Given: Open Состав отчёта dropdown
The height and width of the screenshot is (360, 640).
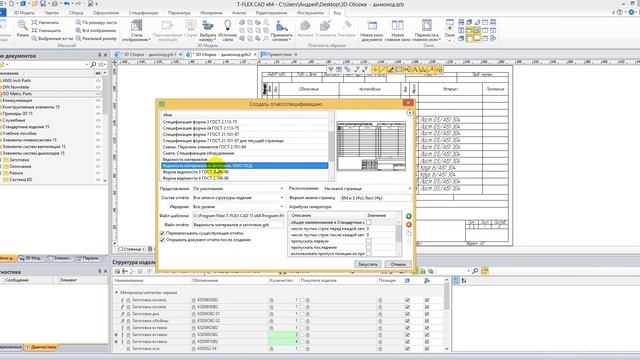Looking at the screenshot, I should tap(238, 198).
